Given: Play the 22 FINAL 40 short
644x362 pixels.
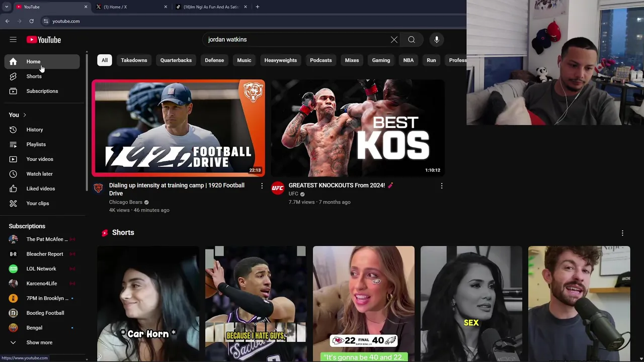Looking at the screenshot, I should click(x=364, y=304).
